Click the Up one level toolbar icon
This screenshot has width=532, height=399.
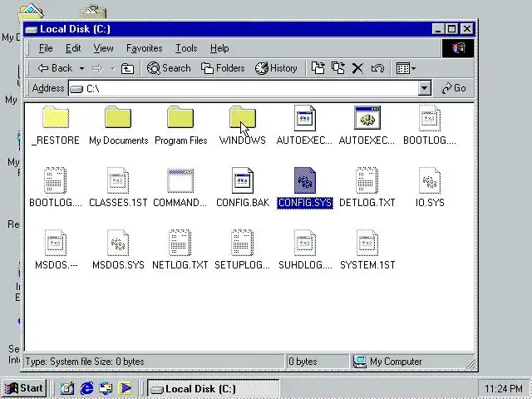[x=127, y=68]
